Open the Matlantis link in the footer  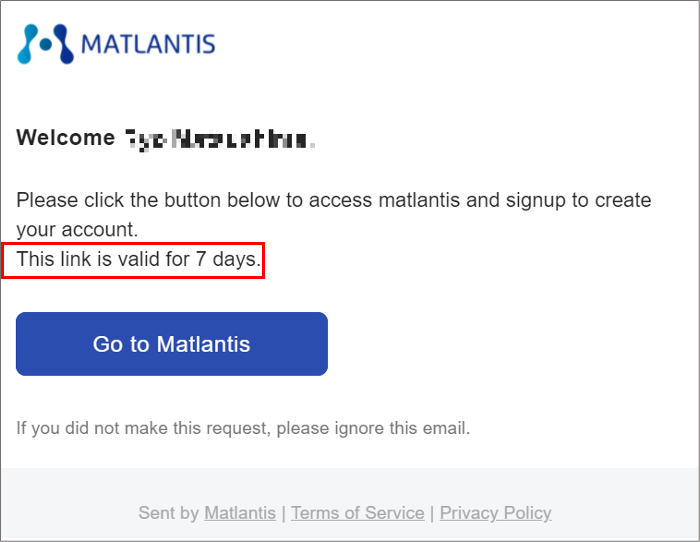pyautogui.click(x=240, y=513)
